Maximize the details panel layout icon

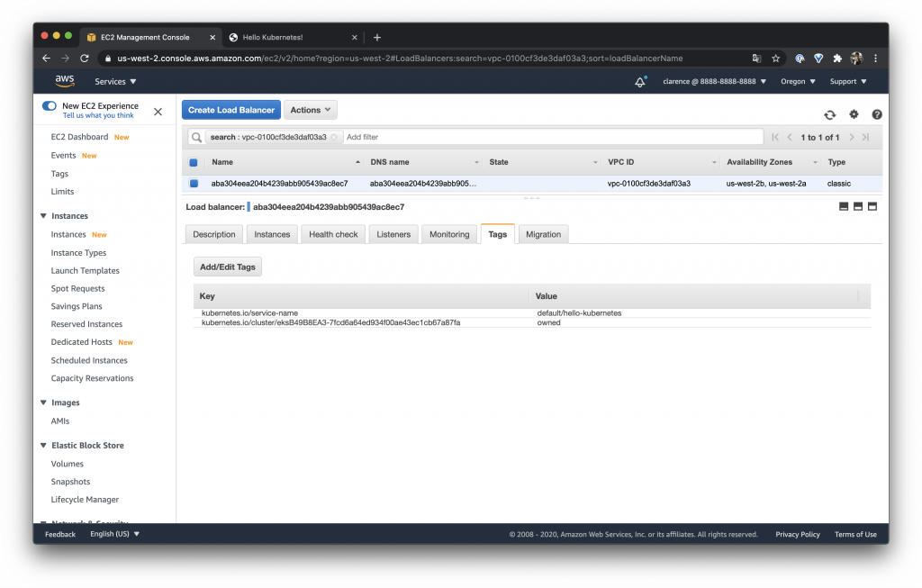pyautogui.click(x=872, y=206)
